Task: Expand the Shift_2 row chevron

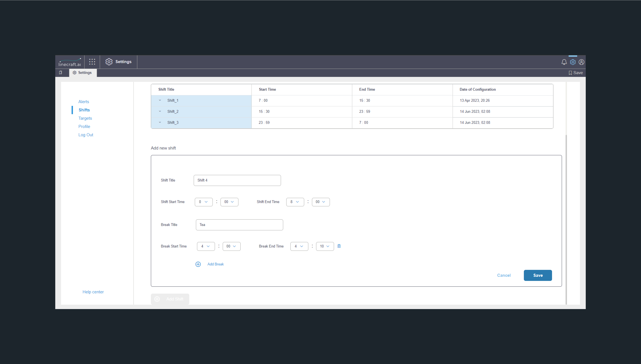Action: pyautogui.click(x=160, y=112)
